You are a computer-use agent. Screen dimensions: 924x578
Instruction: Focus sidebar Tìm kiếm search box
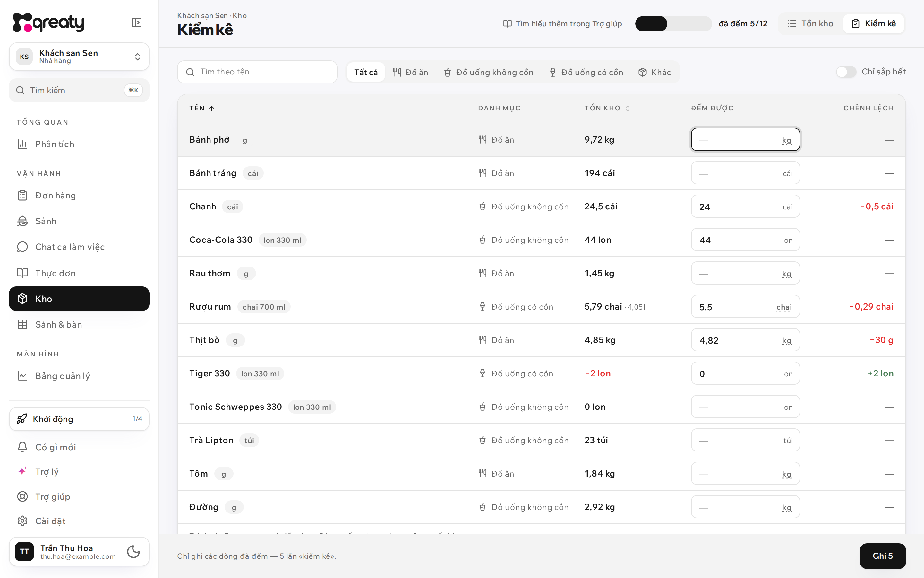79,90
